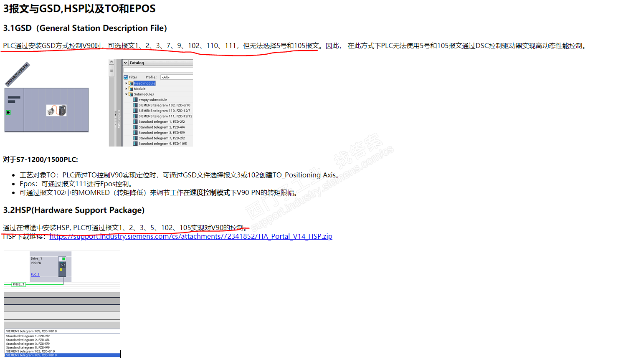Click the green PROFINET port icon on device

tap(8, 112)
